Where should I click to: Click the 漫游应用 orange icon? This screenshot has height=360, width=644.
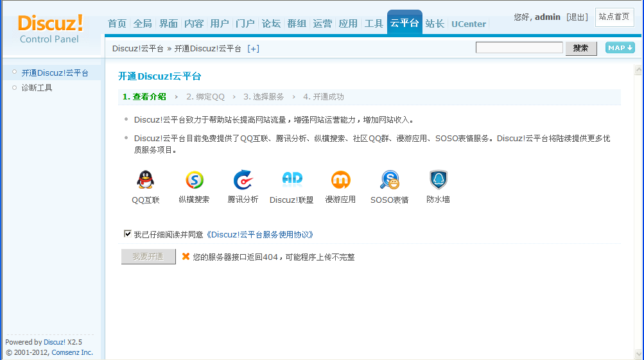click(340, 180)
